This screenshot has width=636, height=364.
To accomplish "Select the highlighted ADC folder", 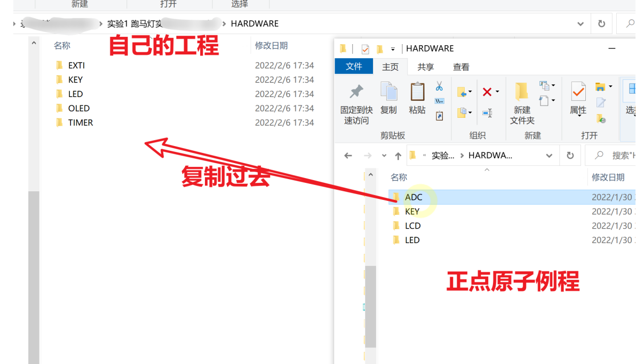I will point(414,197).
